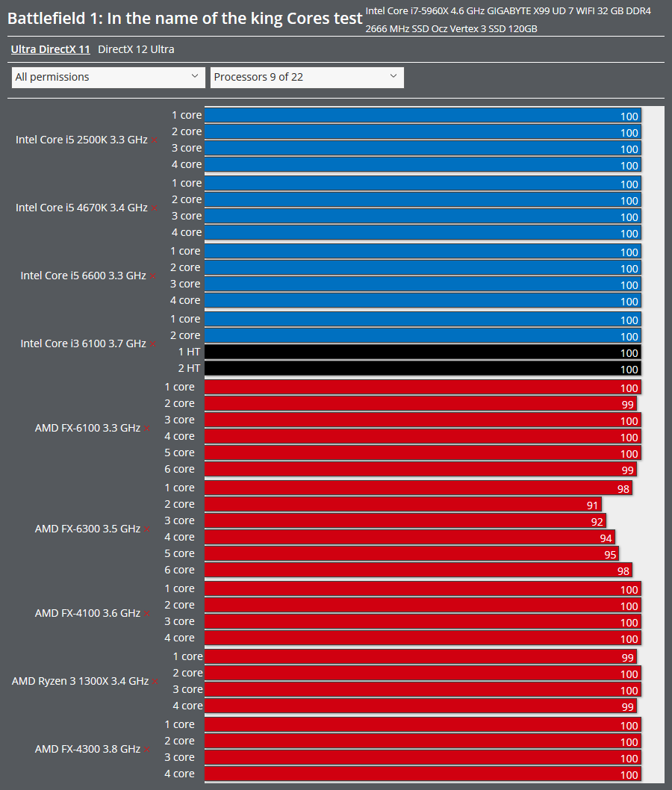Switch to DirectX 12 Ultra tab

coord(136,49)
